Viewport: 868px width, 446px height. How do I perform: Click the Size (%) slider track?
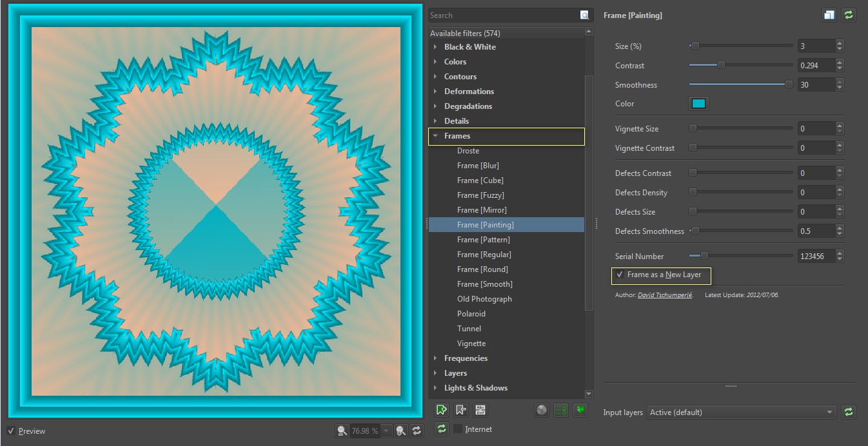pos(741,46)
